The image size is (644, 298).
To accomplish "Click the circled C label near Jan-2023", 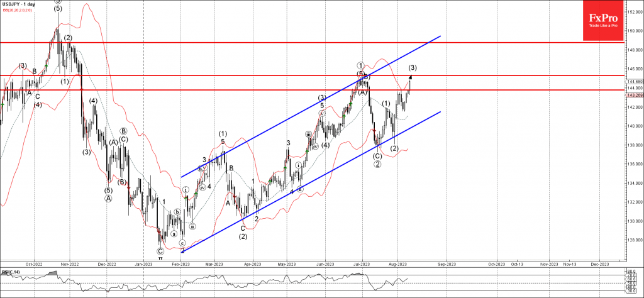I will (x=161, y=250).
